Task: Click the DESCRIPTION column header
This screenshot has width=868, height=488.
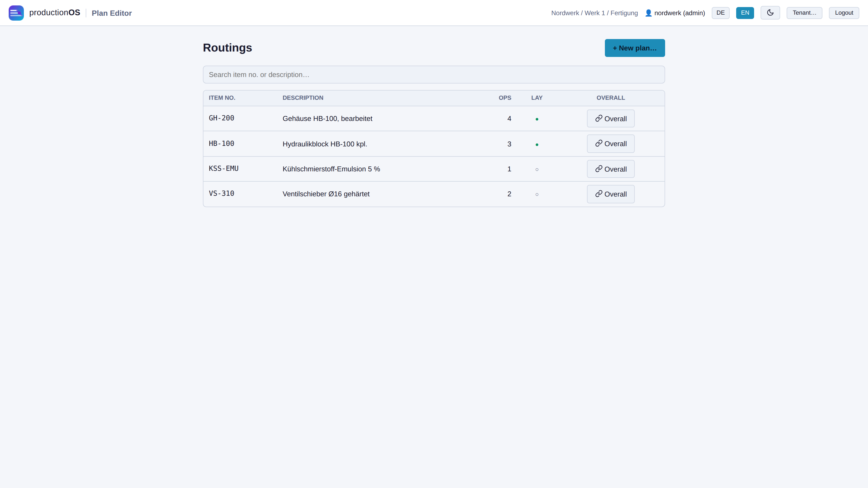Action: pyautogui.click(x=303, y=98)
